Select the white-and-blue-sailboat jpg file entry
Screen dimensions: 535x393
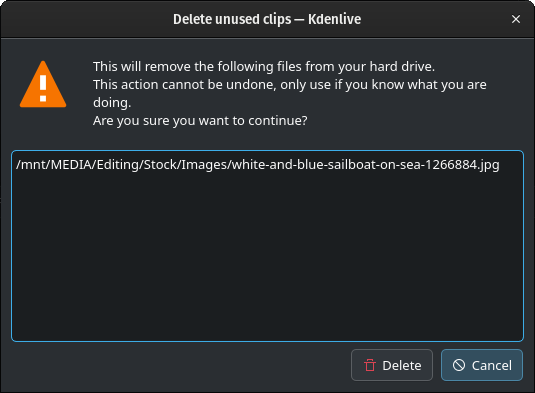tap(258, 165)
